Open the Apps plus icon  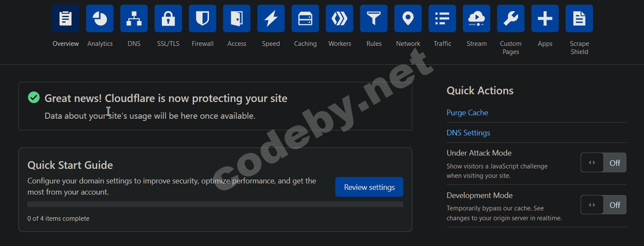(545, 18)
